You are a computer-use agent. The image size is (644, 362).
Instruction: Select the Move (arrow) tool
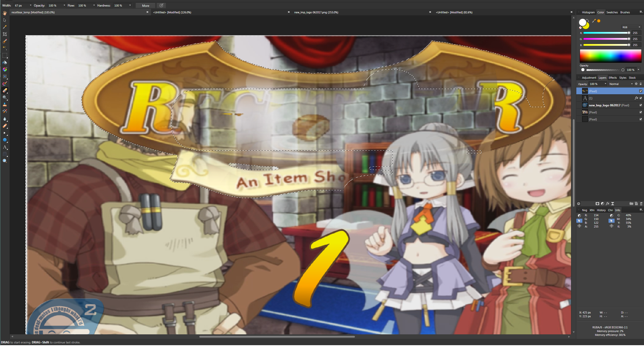click(x=5, y=20)
